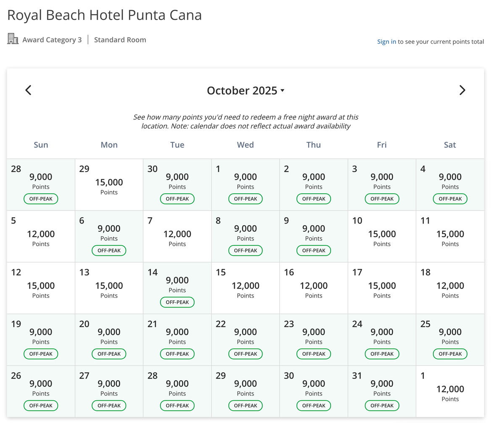The width and height of the screenshot is (504, 423).
Task: Open the October 2025 month dropdown
Action: coord(246,90)
